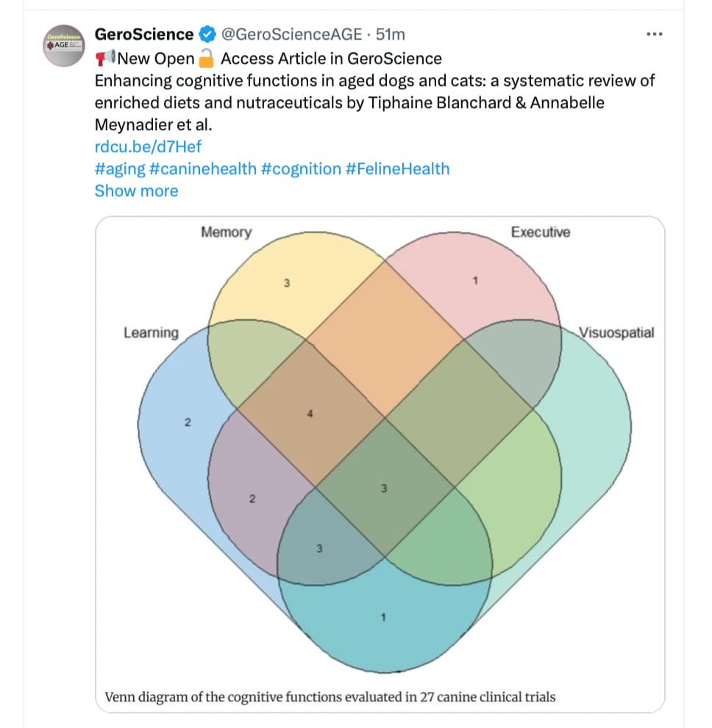Click the yellow Memory region labeled 3
The width and height of the screenshot is (712, 728).
coord(287,283)
